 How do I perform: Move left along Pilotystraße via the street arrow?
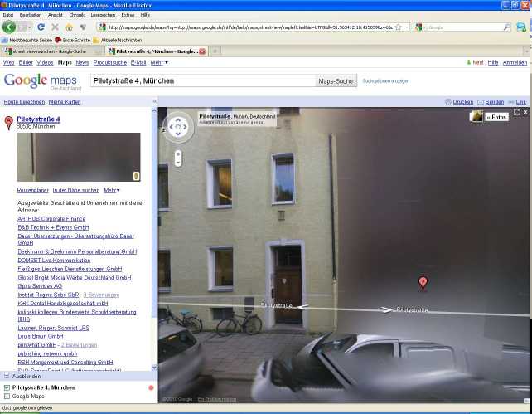coord(302,307)
